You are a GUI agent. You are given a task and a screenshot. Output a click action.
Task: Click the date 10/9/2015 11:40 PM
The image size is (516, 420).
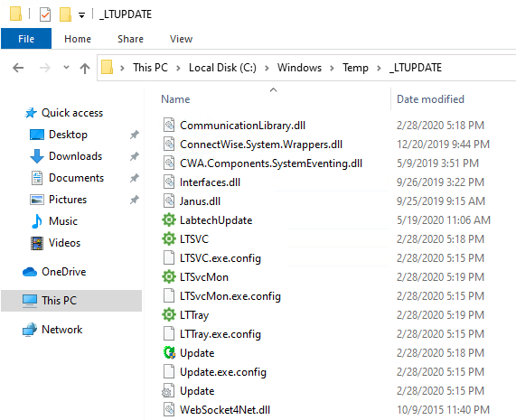point(443,410)
